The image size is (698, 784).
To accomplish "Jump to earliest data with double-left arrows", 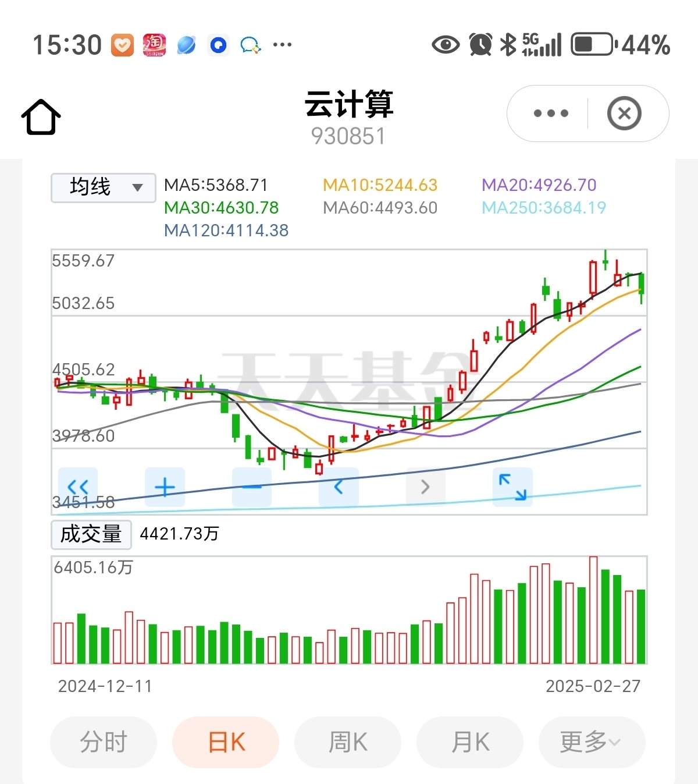I will 78,487.
